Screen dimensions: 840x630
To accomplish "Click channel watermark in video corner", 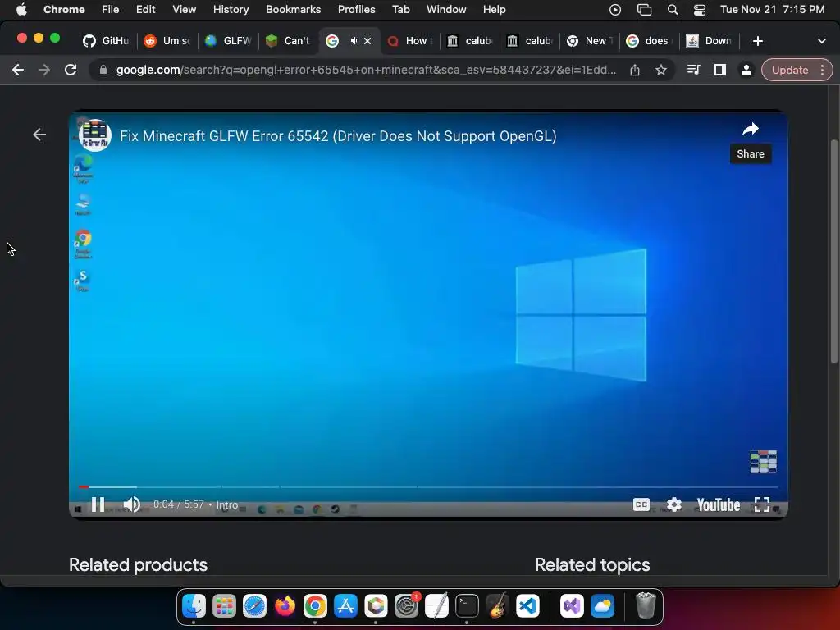I will pos(764,461).
